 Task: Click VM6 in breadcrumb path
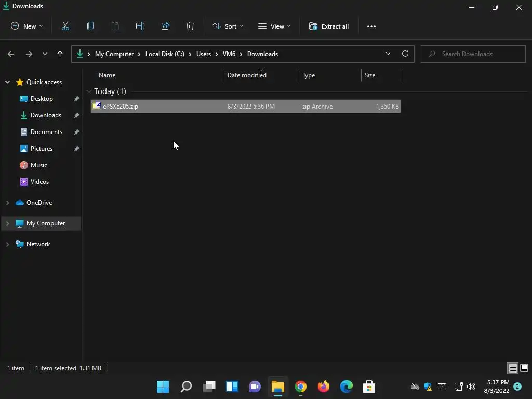(229, 54)
